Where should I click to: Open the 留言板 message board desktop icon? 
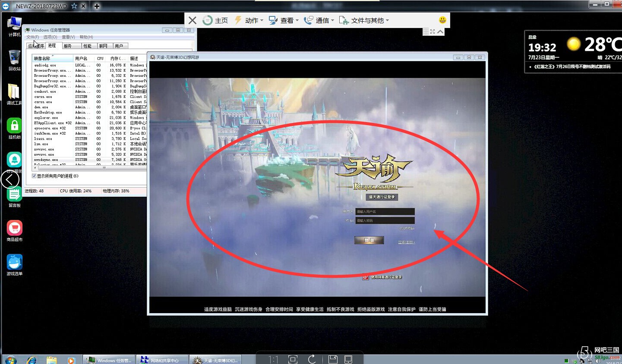click(14, 198)
